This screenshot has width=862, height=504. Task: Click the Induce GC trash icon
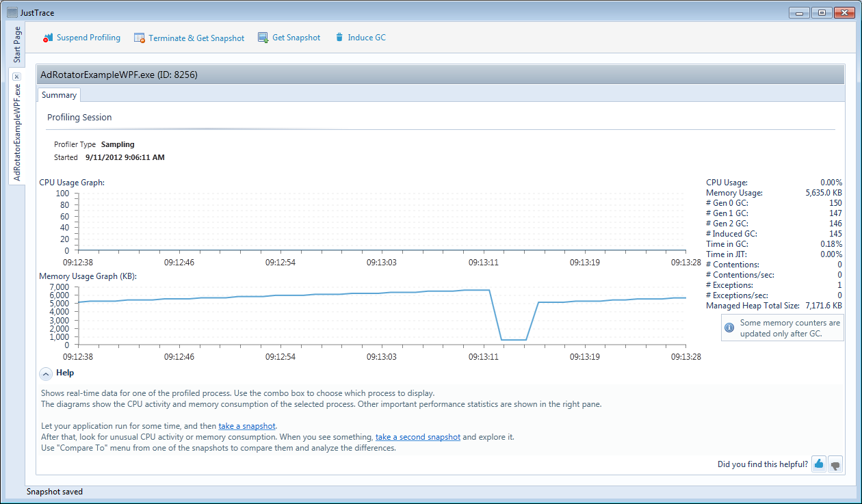[339, 38]
